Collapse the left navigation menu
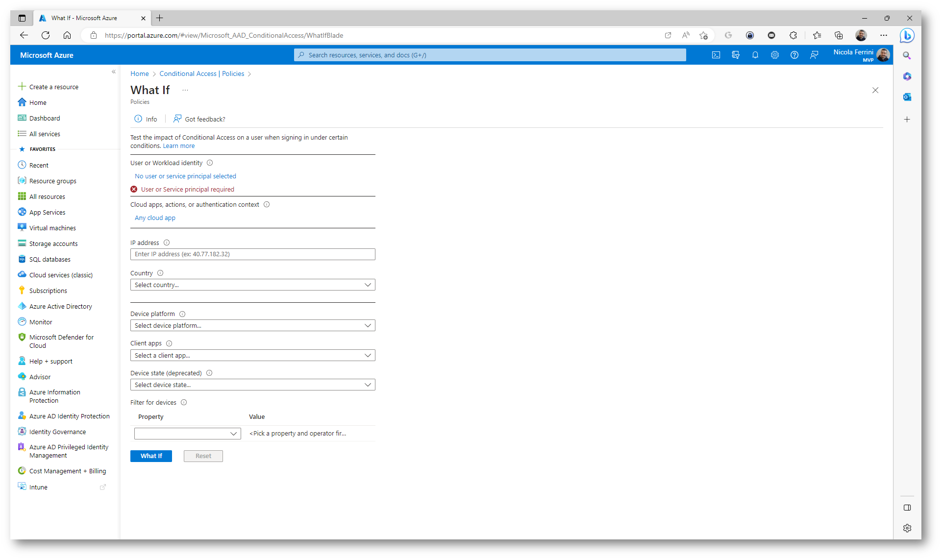942x560 pixels. pos(114,72)
